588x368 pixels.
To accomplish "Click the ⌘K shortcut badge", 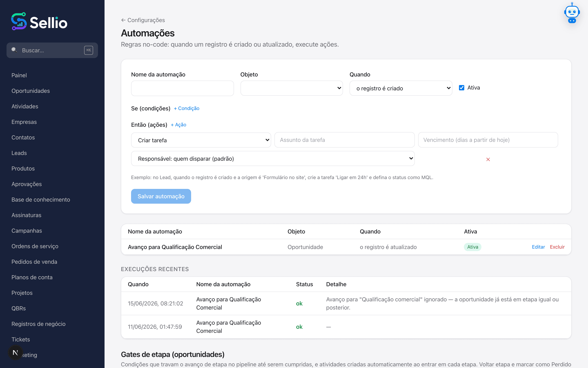I will coord(88,50).
